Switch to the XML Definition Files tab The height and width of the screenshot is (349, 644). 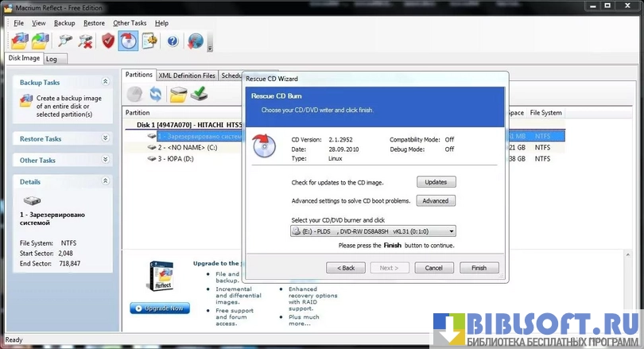(187, 76)
